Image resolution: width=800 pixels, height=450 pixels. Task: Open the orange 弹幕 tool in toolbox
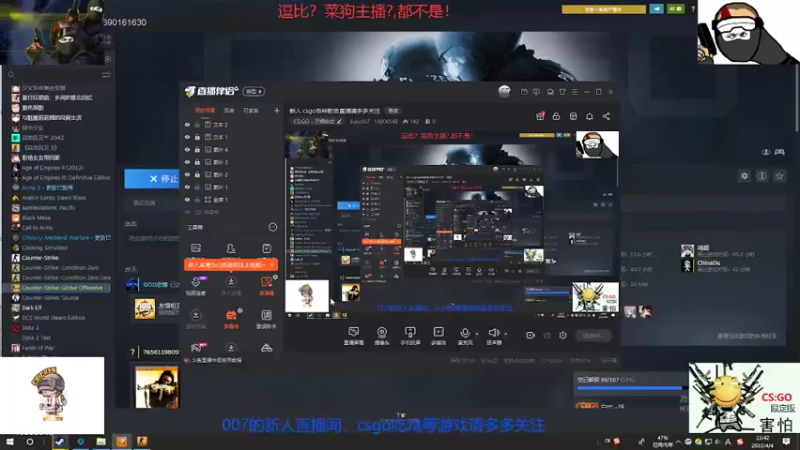point(231,319)
